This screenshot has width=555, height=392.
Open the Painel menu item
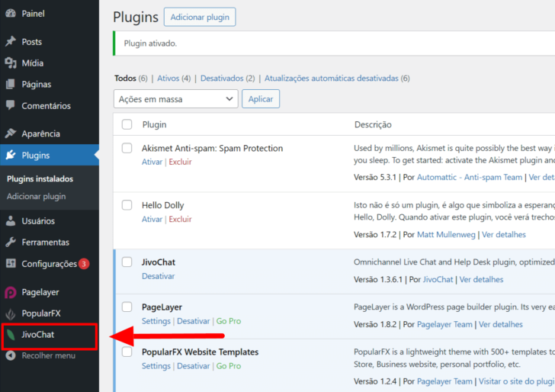pyautogui.click(x=50, y=14)
